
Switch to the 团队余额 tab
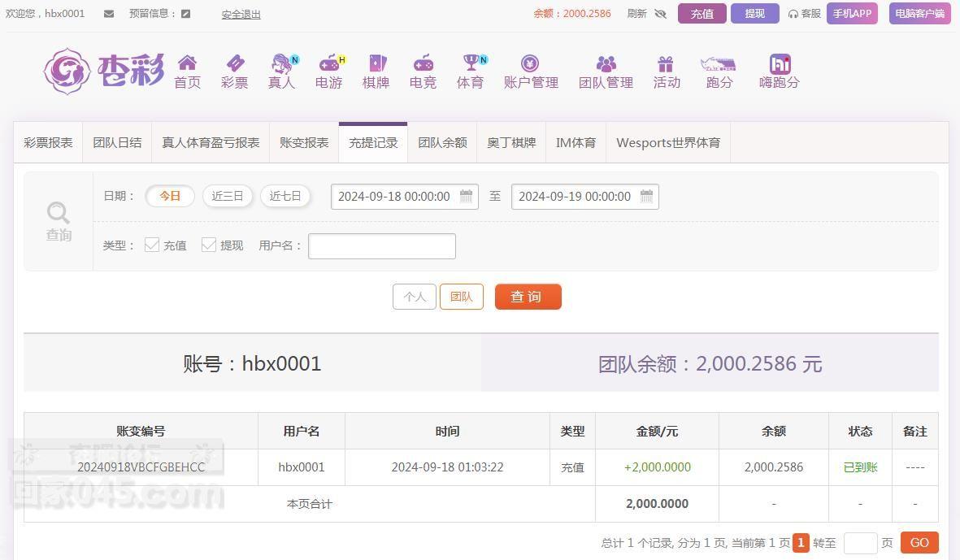(x=443, y=142)
